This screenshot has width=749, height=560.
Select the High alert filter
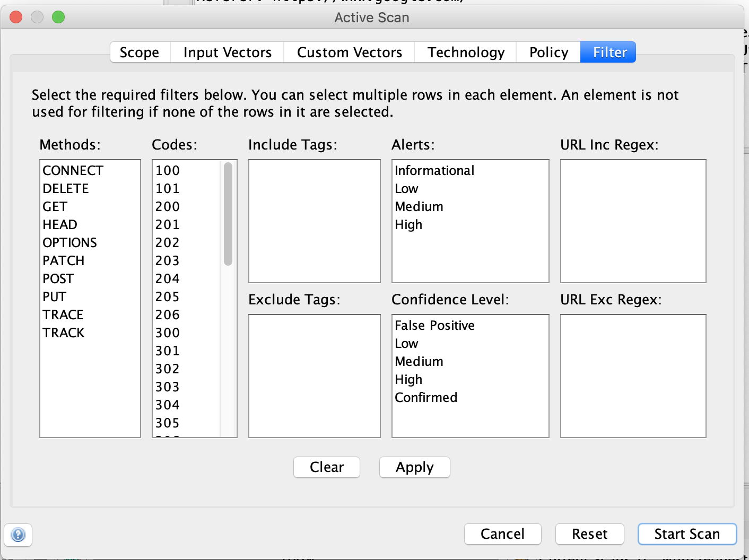pos(408,224)
